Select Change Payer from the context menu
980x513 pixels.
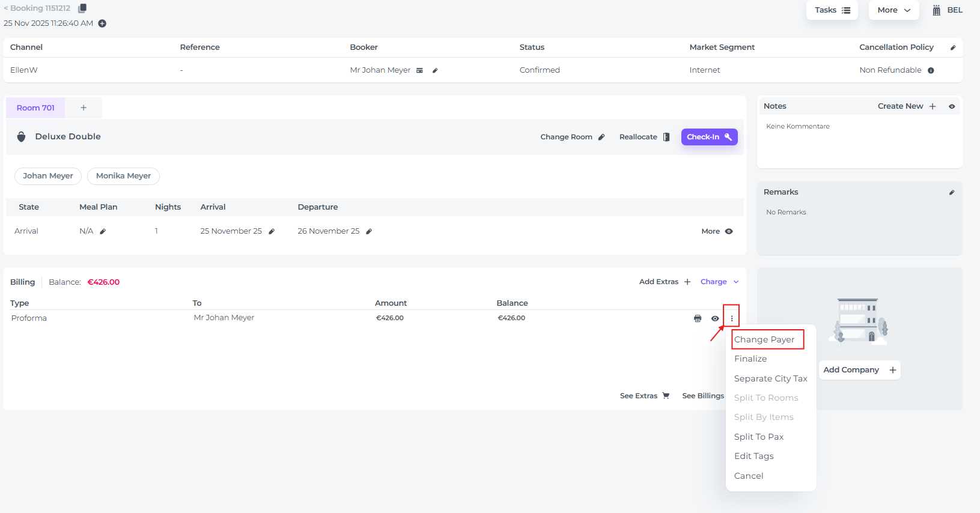tap(764, 339)
